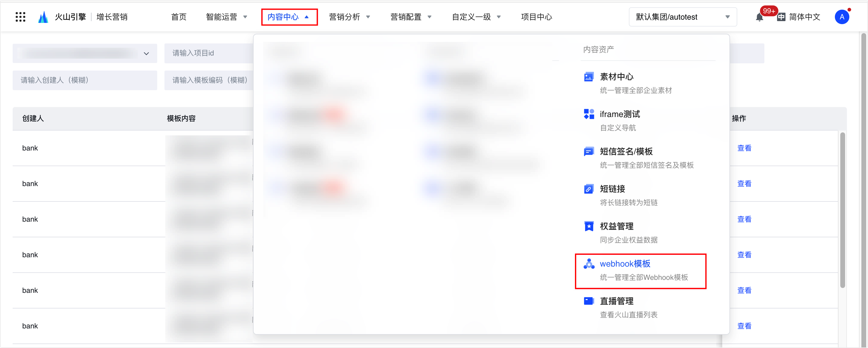Open the 默认集团/autotest selector
The width and height of the screenshot is (868, 348).
click(683, 17)
